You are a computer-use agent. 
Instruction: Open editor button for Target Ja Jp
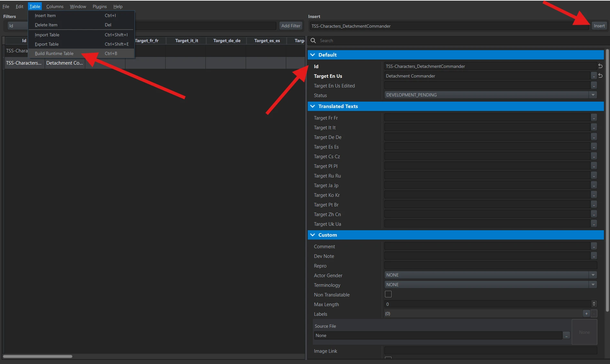coord(594,185)
